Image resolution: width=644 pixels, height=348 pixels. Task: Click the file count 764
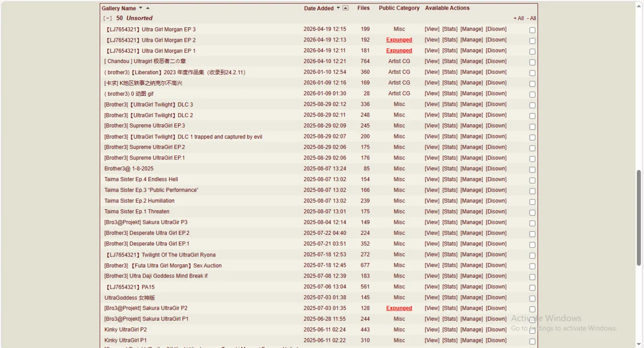(x=365, y=61)
